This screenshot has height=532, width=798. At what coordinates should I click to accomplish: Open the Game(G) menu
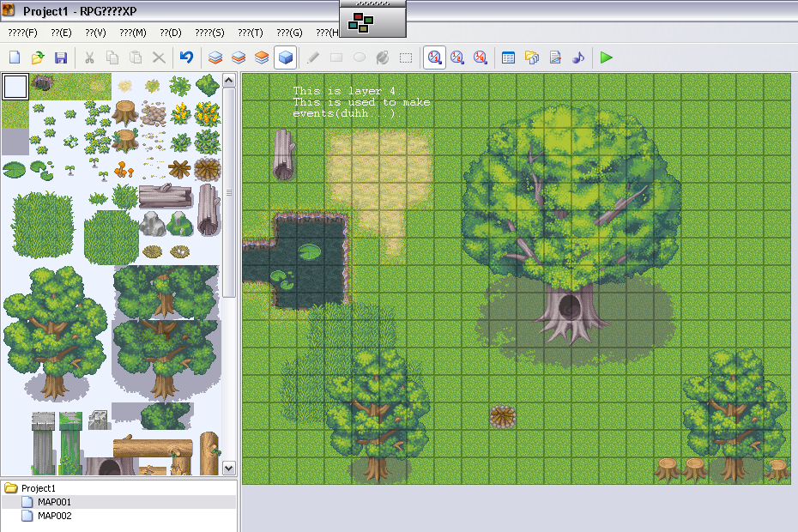[x=288, y=32]
